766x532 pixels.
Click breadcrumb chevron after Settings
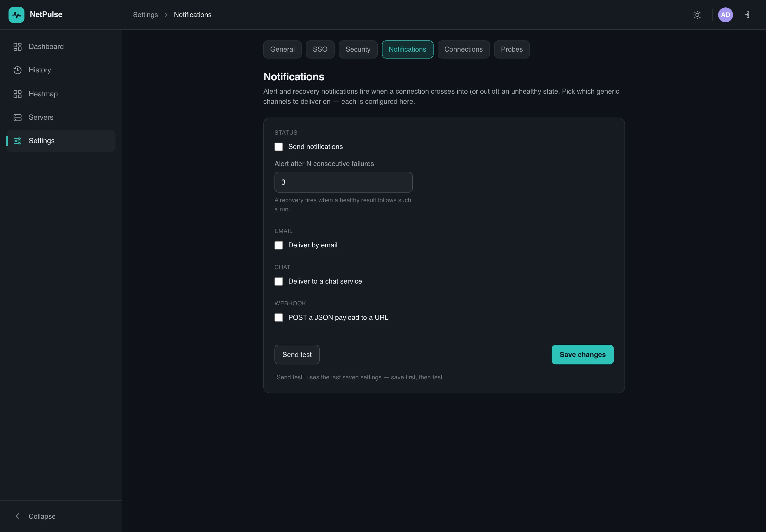click(166, 15)
